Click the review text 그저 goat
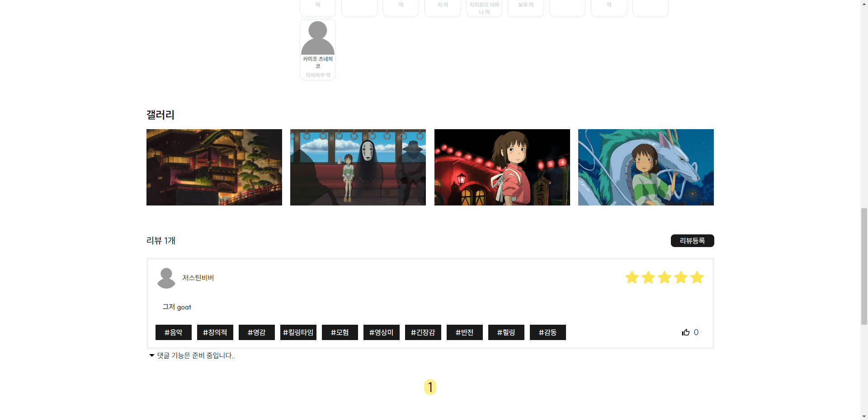 click(x=177, y=307)
